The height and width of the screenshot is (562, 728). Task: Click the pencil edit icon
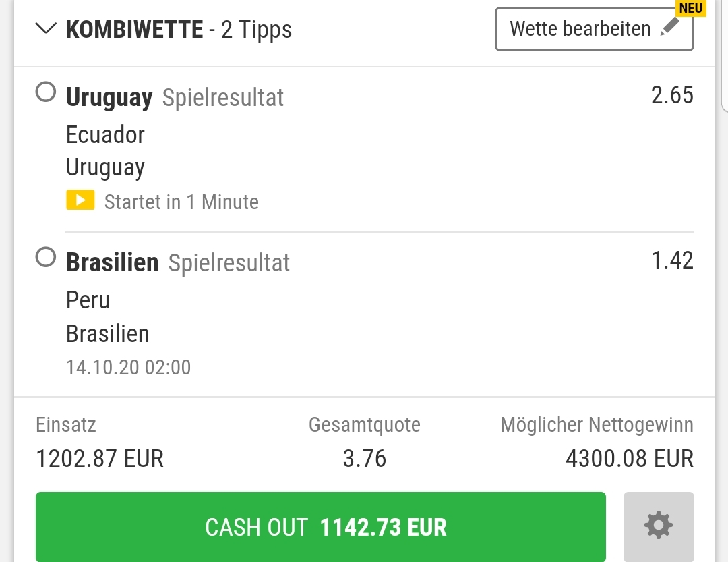pyautogui.click(x=670, y=28)
